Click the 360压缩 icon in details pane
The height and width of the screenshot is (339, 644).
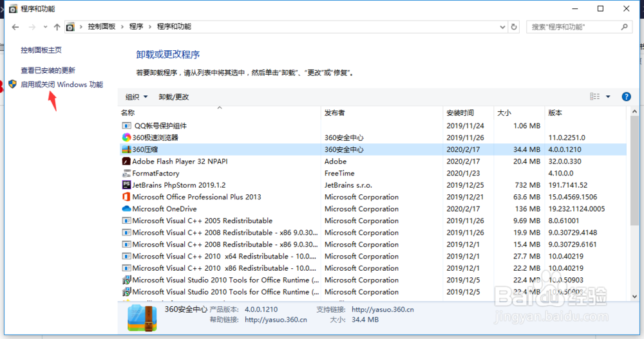click(x=142, y=318)
